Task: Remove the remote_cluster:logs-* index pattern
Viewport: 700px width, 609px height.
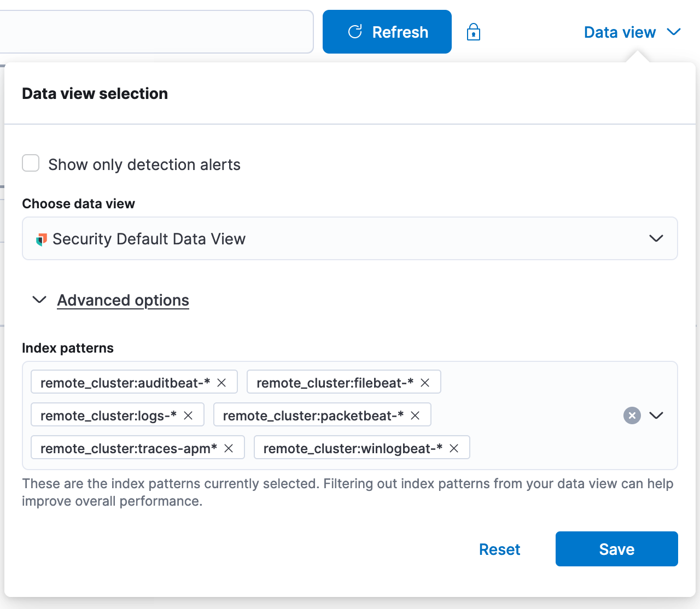Action: coord(188,415)
